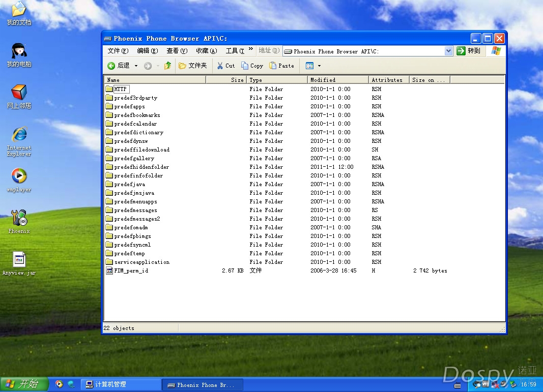Sort by the Attributes column header

389,80
